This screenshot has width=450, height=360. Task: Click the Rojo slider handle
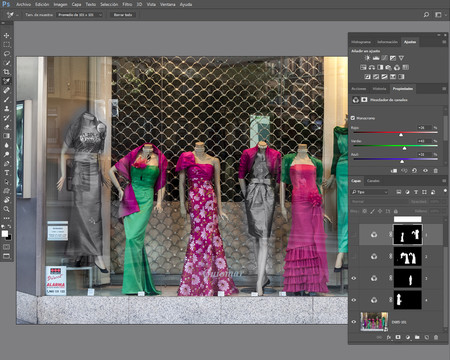point(401,134)
